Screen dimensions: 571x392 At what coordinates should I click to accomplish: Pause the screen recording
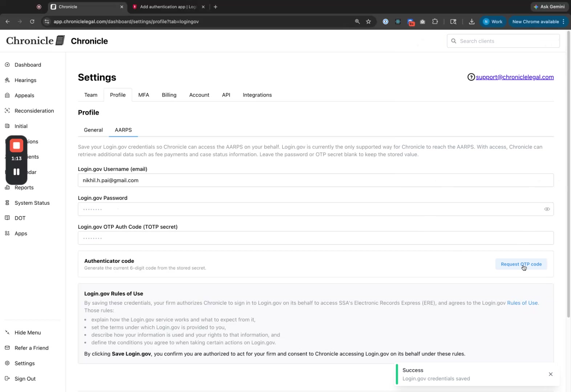tap(16, 172)
